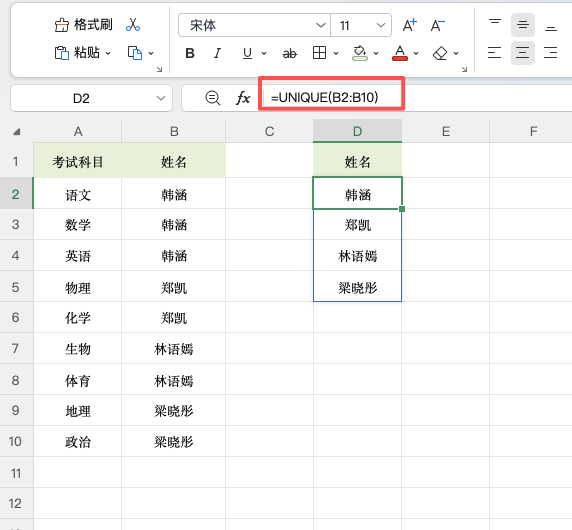Image resolution: width=572 pixels, height=530 pixels.
Task: Apply the red font color
Action: point(400,53)
